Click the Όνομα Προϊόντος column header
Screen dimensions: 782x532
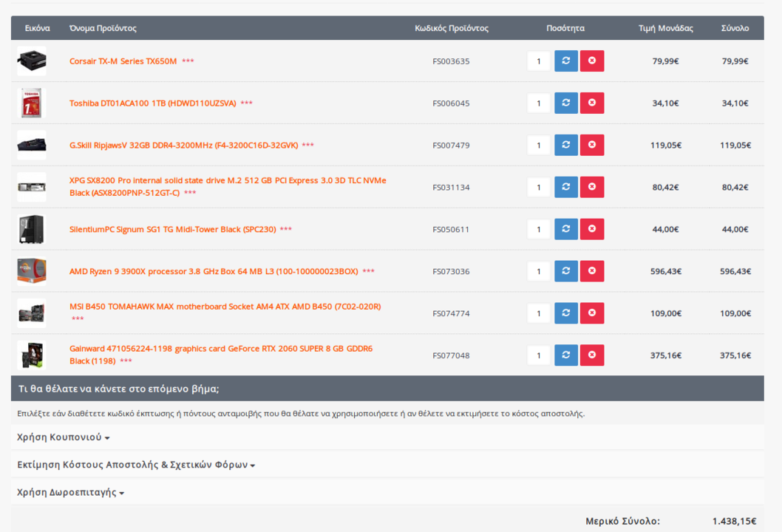click(x=103, y=28)
